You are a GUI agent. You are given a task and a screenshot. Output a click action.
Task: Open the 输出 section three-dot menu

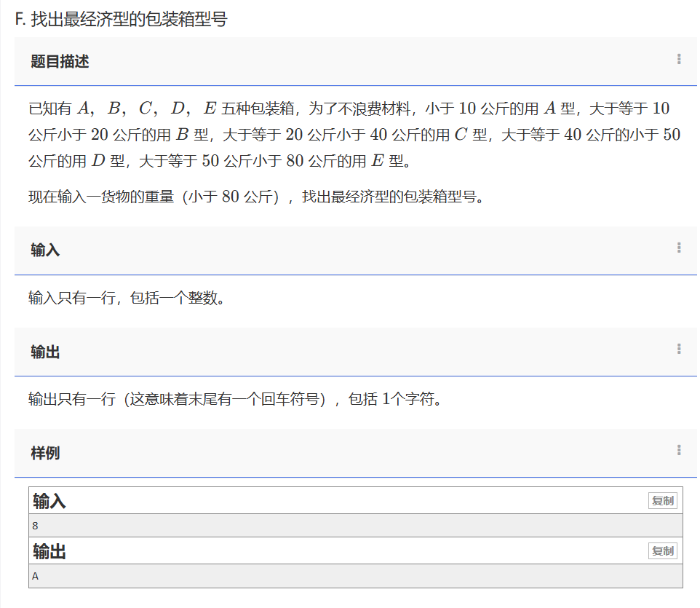click(x=678, y=350)
